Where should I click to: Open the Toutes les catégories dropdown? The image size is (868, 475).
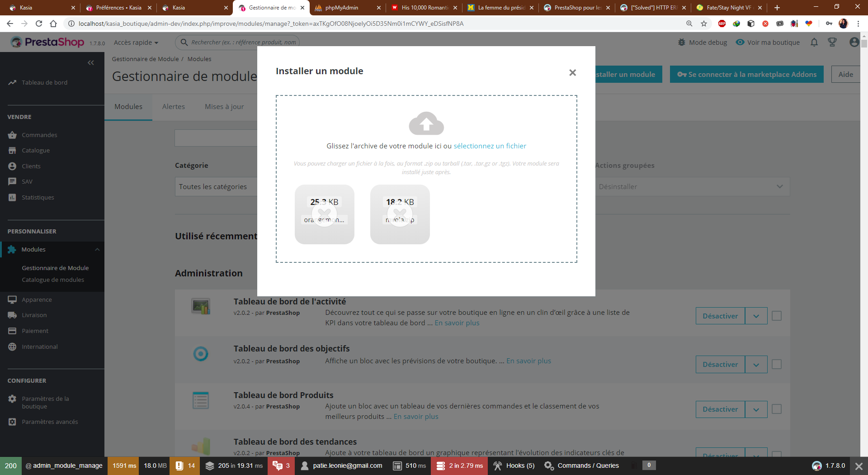click(x=216, y=186)
